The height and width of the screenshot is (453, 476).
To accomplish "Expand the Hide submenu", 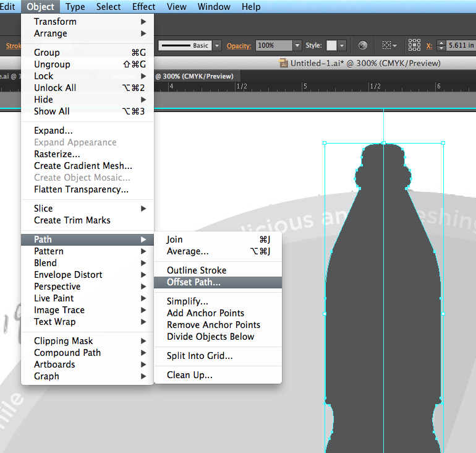I will click(x=87, y=100).
